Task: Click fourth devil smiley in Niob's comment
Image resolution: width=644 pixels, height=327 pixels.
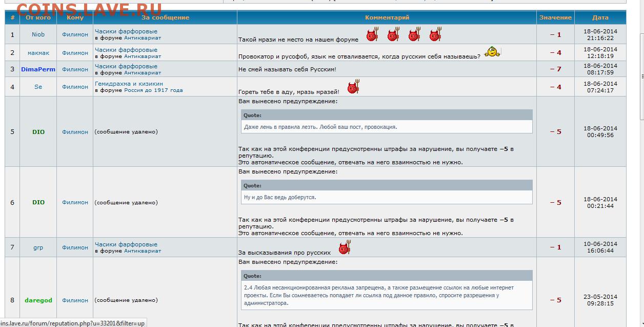Action: [x=435, y=35]
